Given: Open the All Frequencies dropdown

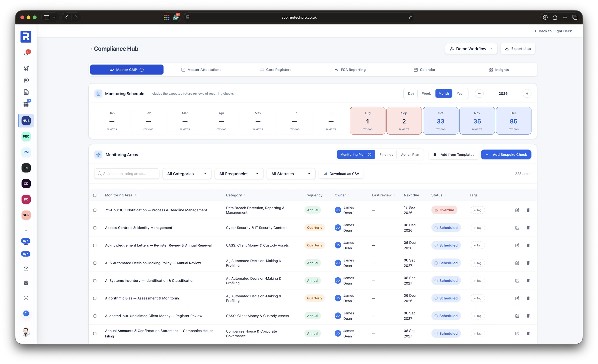Looking at the screenshot, I should (x=239, y=174).
